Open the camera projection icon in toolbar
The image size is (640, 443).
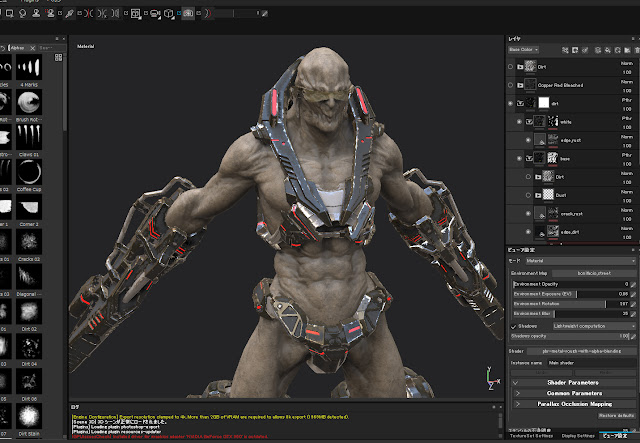tap(155, 13)
